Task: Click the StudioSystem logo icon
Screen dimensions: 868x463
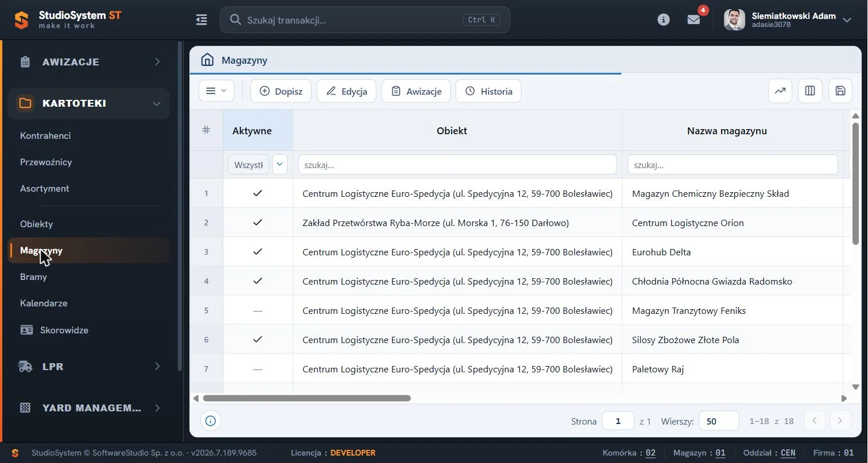Action: [21, 20]
